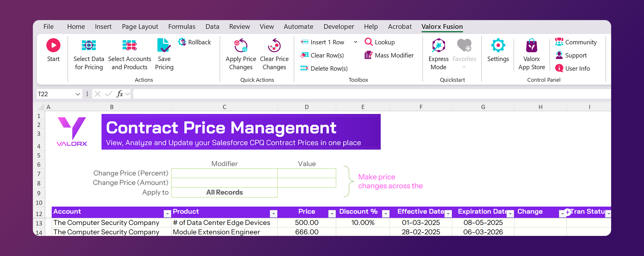Expand the Name Box dropdown
The height and width of the screenshot is (256, 644).
point(77,94)
